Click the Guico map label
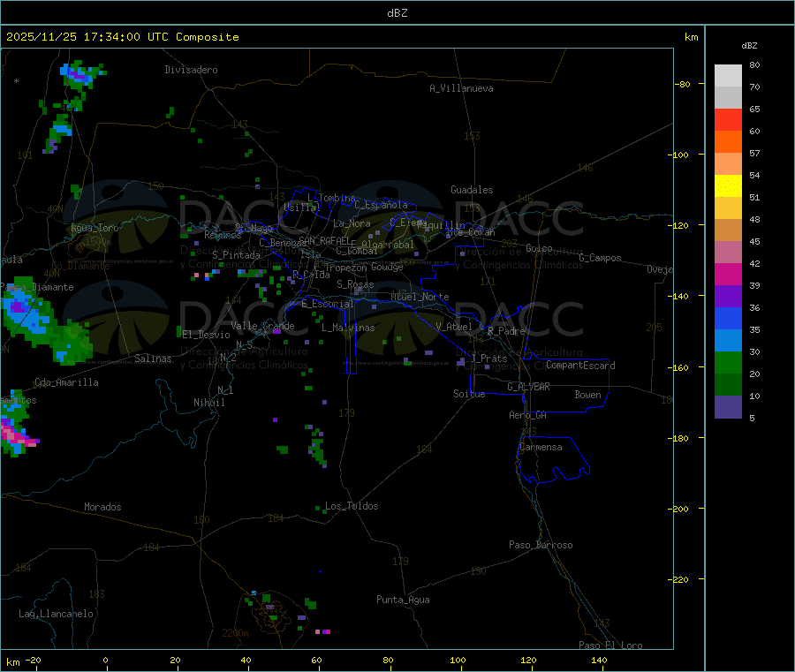795x672 pixels. pos(539,248)
